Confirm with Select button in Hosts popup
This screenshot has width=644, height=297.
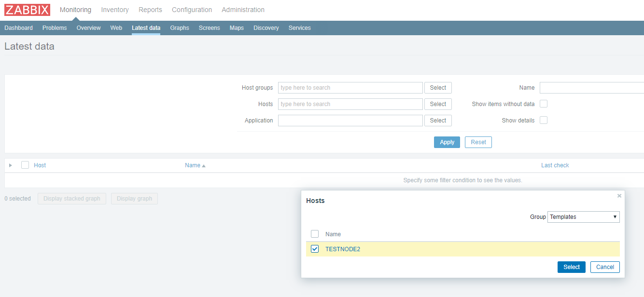click(571, 267)
